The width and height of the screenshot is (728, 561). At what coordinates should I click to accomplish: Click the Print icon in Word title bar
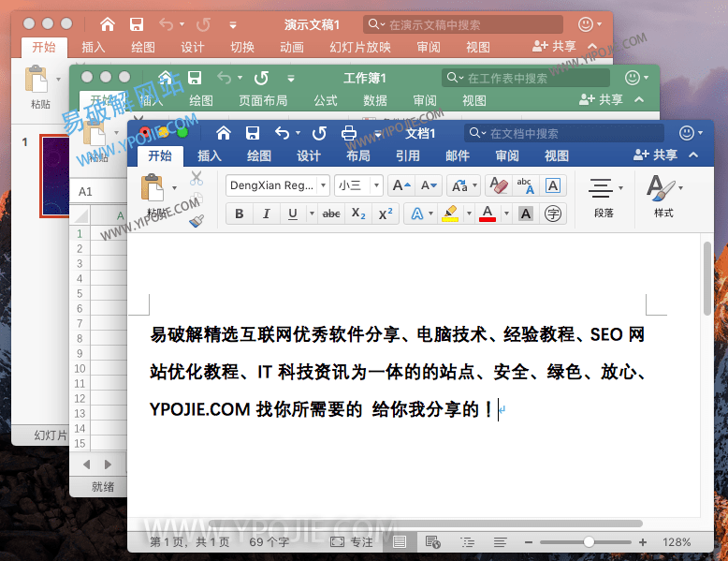(349, 133)
